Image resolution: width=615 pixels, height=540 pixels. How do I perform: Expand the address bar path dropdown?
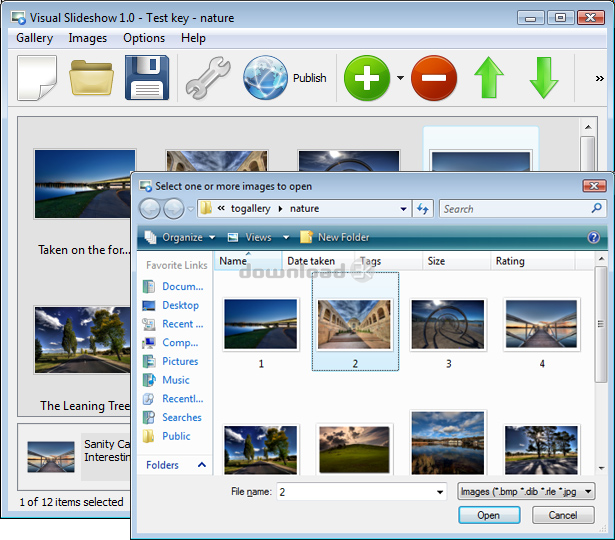403,209
